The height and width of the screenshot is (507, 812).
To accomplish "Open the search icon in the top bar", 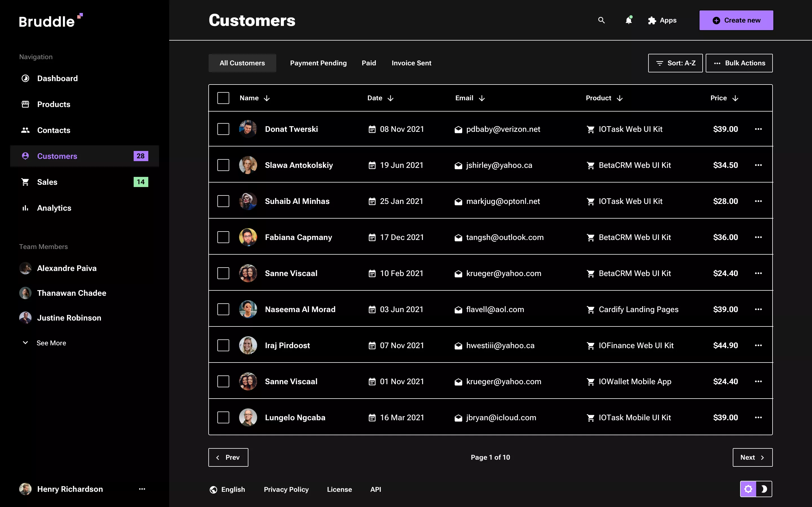I will [x=601, y=20].
